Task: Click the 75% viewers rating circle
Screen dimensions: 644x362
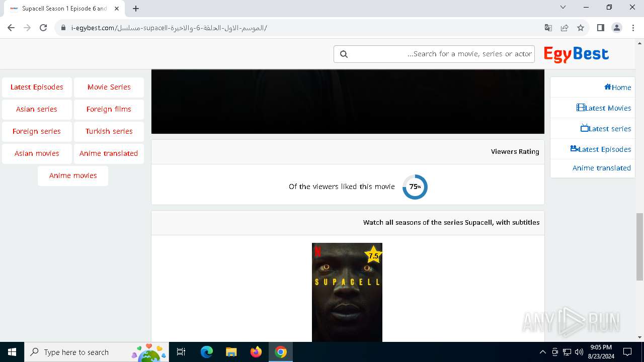Action: 415,187
